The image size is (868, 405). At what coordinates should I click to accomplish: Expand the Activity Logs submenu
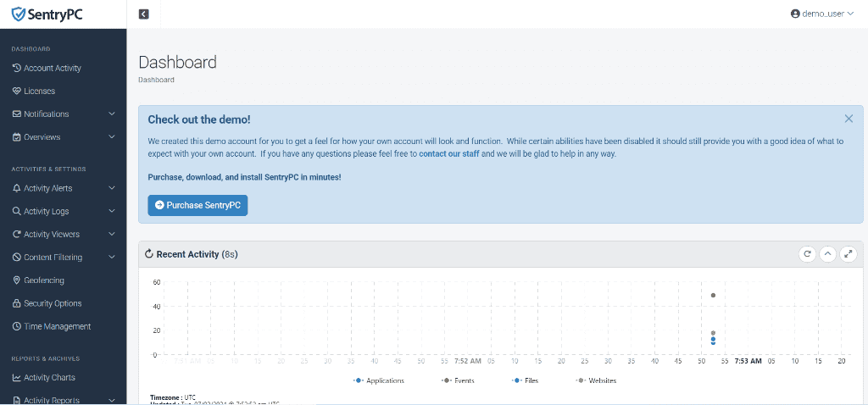pyautogui.click(x=112, y=211)
